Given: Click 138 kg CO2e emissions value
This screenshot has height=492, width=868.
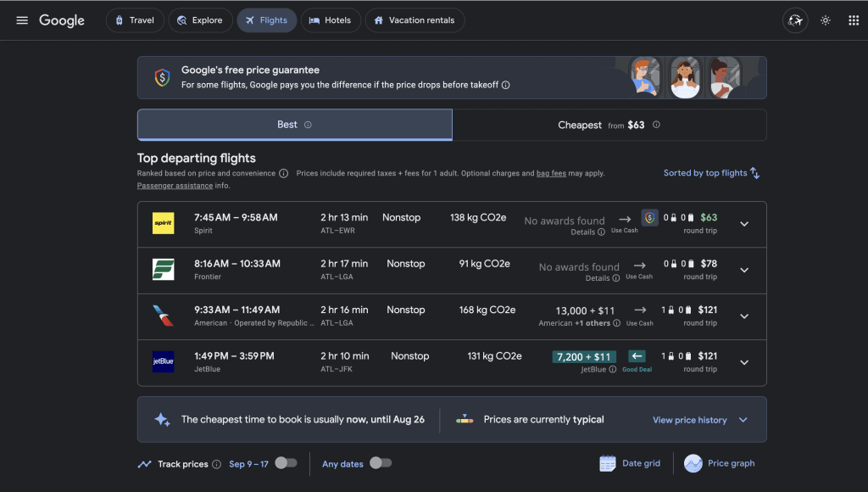Looking at the screenshot, I should pos(478,218).
